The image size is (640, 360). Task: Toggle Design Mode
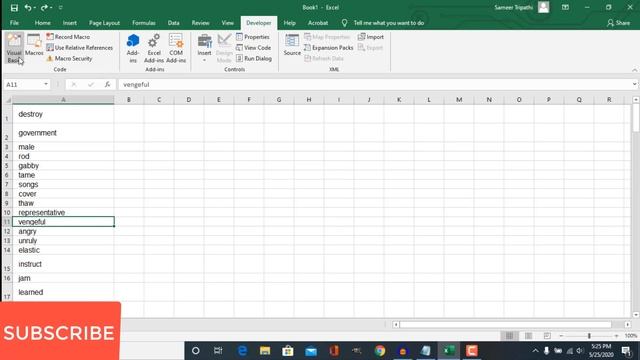224,48
